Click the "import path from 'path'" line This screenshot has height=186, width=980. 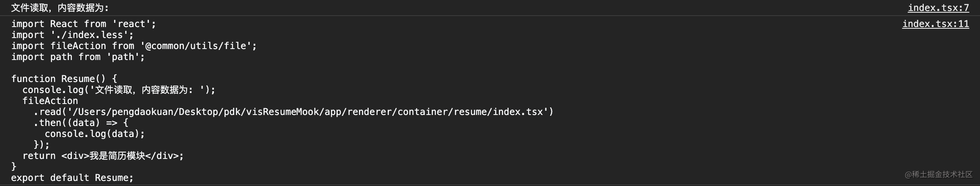(78, 57)
